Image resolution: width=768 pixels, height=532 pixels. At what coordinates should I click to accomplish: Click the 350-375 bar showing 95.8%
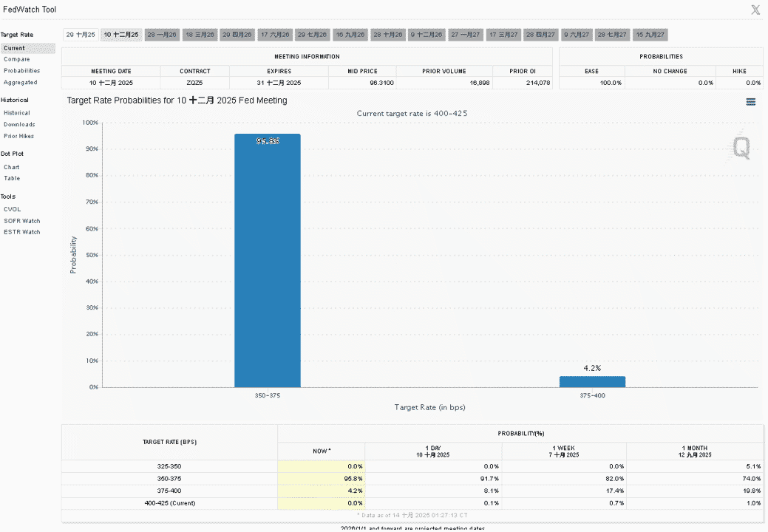coord(268,260)
